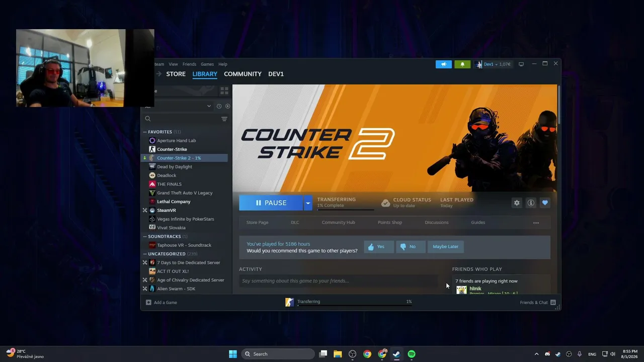
Task: Open the advanced filter lines icon
Action: pos(224,119)
